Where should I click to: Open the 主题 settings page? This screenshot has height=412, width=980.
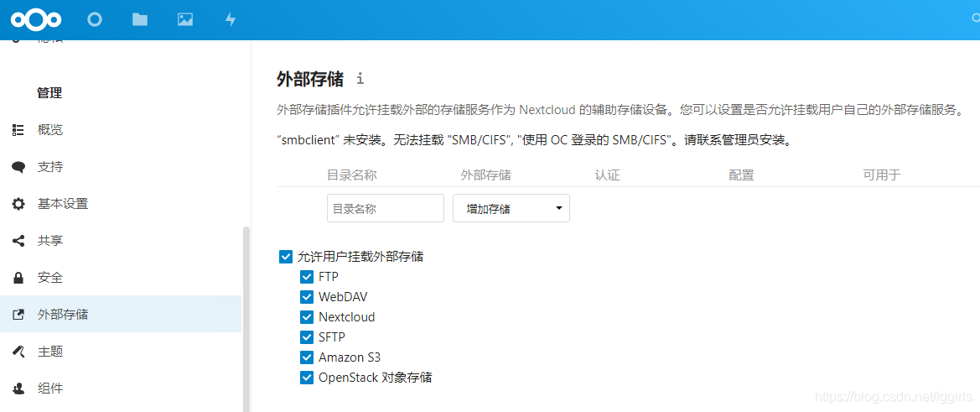pyautogui.click(x=121, y=352)
